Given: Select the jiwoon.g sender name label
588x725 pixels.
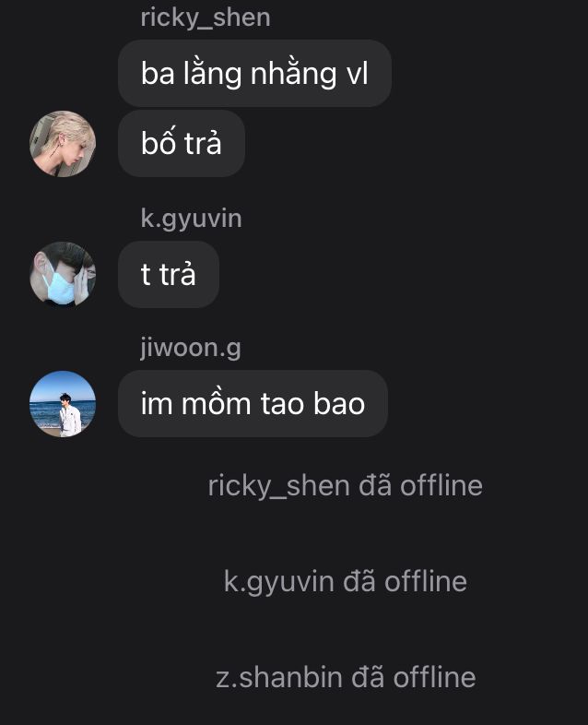Looking at the screenshot, I should [190, 348].
